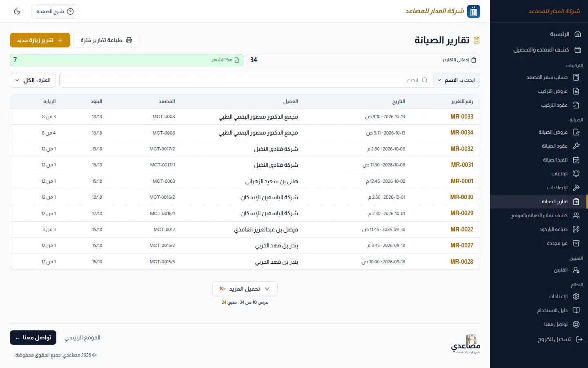Viewport: 588px width, 368px height.
Task: Click the QR icon for طباعة الباركود
Action: [576, 229]
